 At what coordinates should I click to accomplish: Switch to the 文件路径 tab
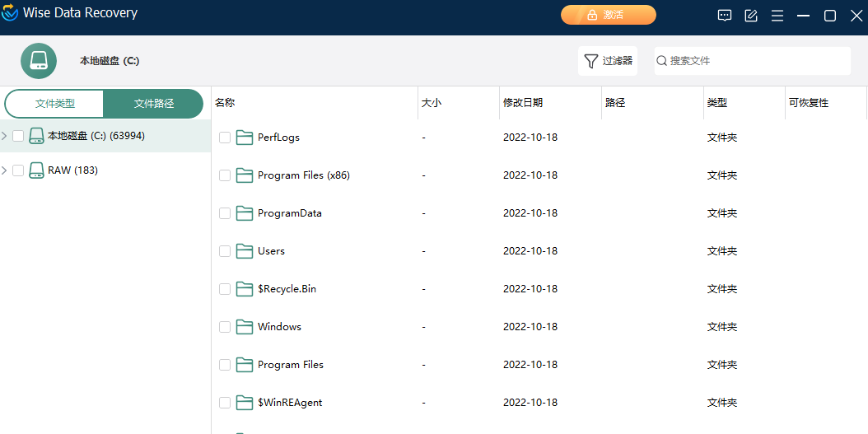(x=154, y=104)
